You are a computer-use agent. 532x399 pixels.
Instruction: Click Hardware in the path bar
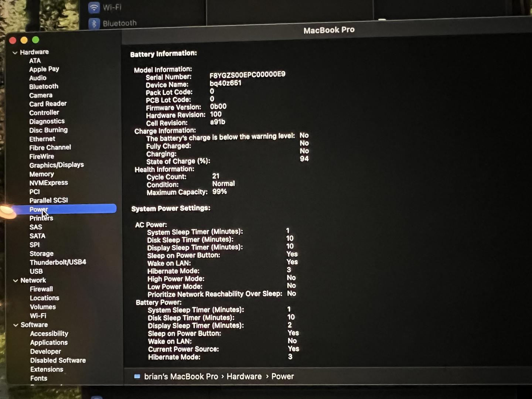tap(244, 376)
